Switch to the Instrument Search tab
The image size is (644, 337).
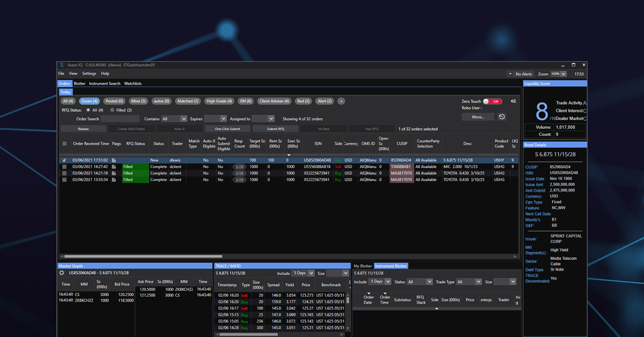(105, 84)
